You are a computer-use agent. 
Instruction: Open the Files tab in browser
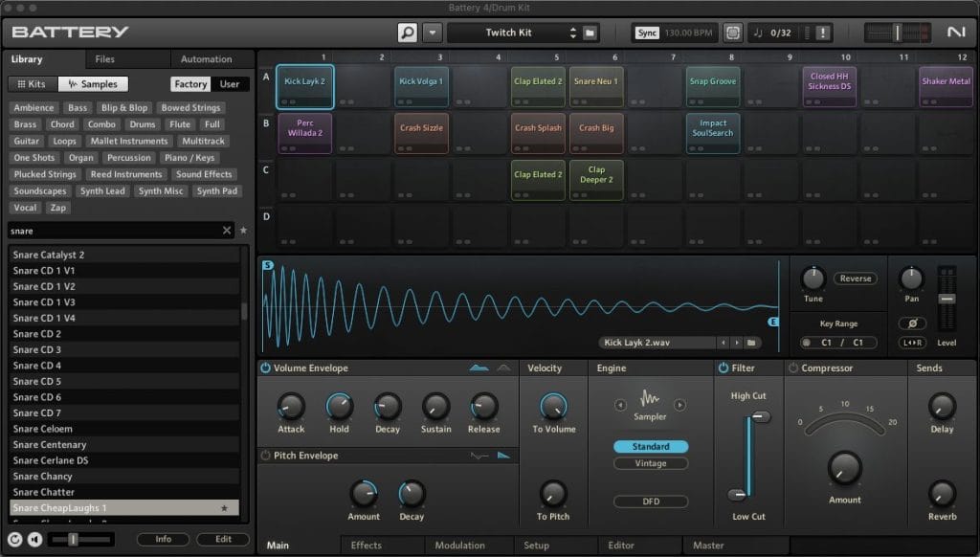click(105, 59)
